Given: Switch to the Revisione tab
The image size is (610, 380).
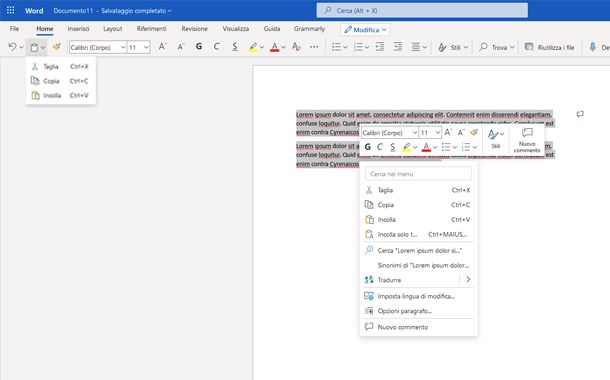Looking at the screenshot, I should [x=195, y=29].
